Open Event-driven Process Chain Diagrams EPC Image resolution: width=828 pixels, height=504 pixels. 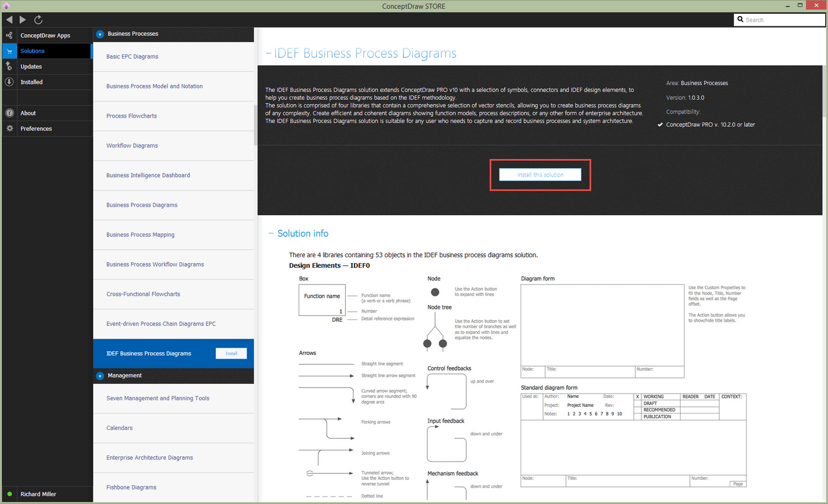click(173, 324)
